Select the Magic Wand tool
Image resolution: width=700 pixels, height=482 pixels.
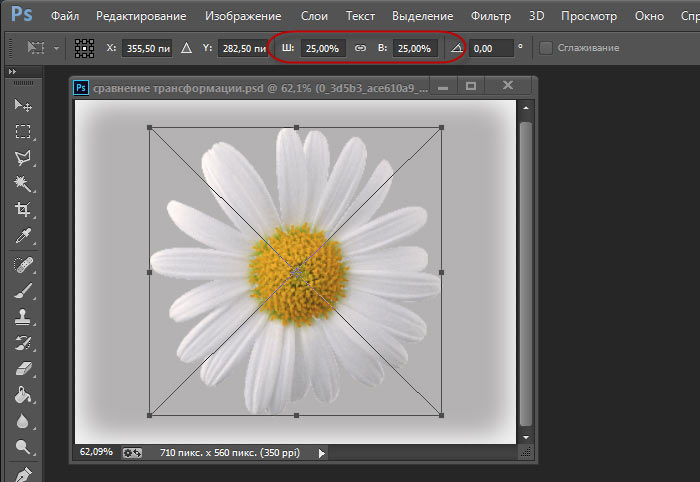[22, 183]
